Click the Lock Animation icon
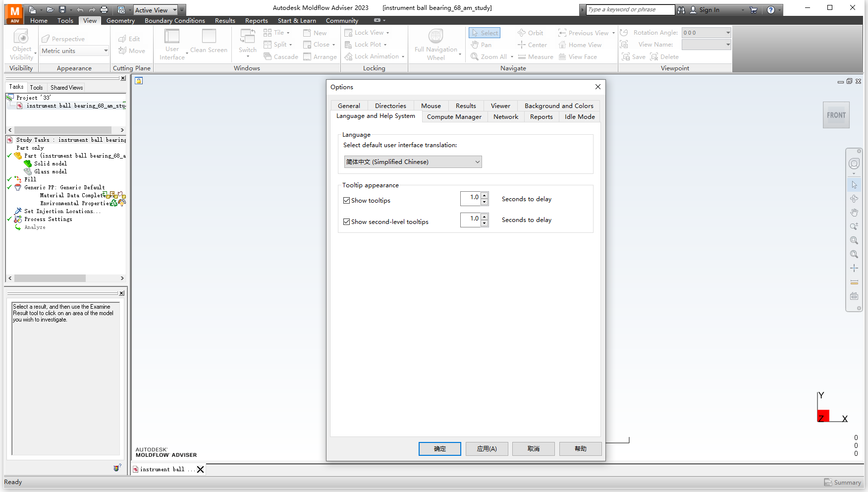868x492 pixels. [x=349, y=56]
